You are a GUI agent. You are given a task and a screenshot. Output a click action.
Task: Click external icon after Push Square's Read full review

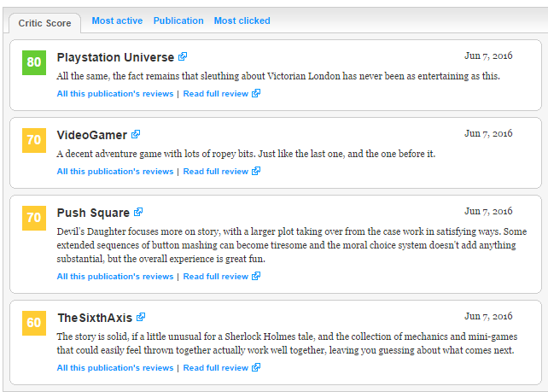[256, 276]
